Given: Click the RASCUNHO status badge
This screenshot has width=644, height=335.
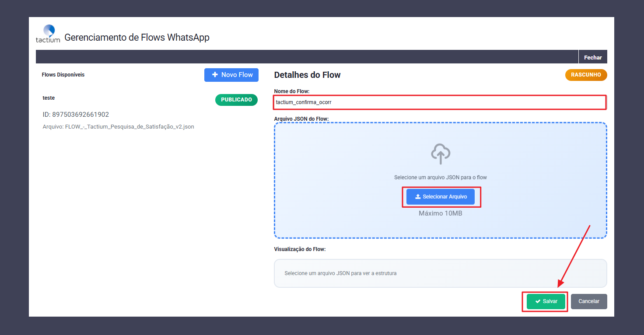Looking at the screenshot, I should pos(586,75).
